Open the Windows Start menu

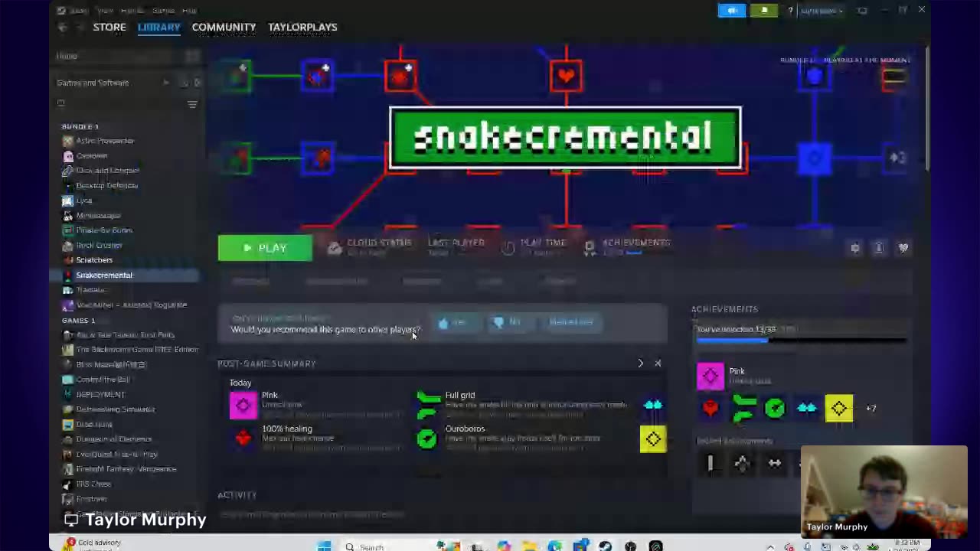[x=324, y=546]
